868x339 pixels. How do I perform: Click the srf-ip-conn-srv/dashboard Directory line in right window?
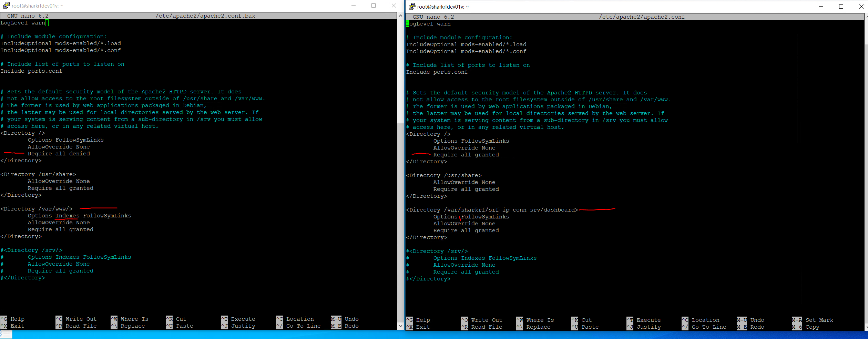(x=492, y=210)
